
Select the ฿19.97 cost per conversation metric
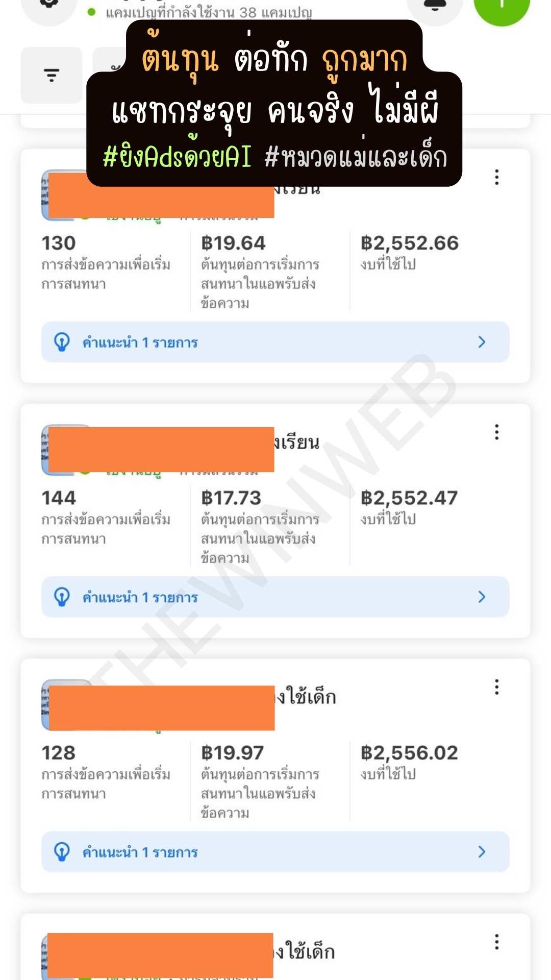[233, 753]
